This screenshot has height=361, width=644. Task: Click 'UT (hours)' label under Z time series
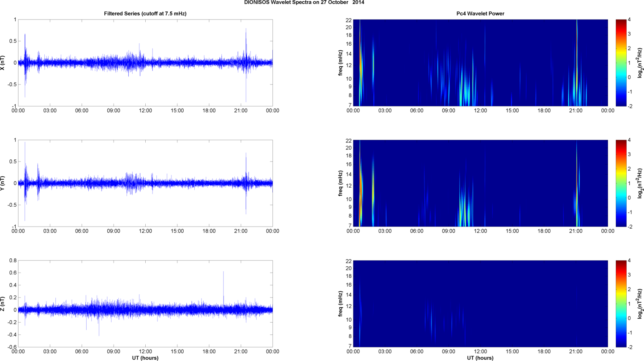(145, 358)
